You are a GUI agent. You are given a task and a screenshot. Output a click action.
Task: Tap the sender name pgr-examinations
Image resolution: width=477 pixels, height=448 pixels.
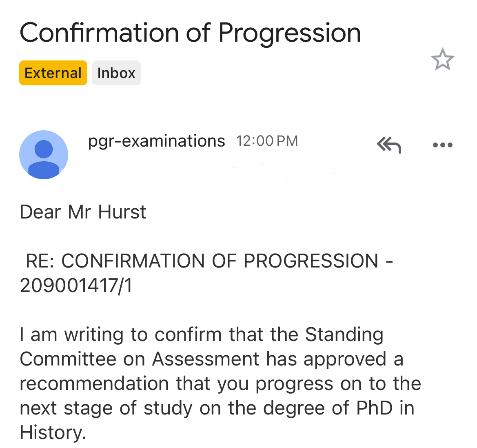pyautogui.click(x=156, y=141)
